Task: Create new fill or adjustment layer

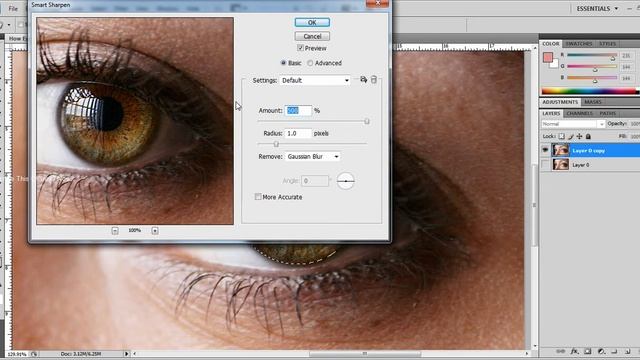Action: coord(601,351)
